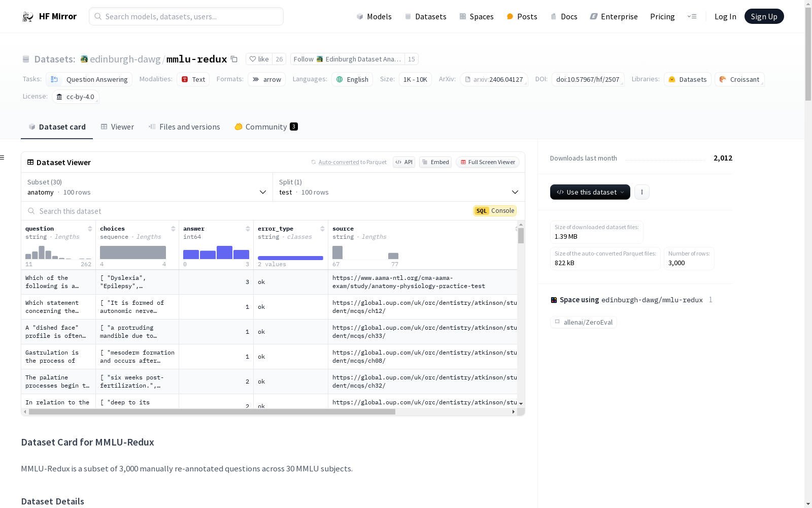
Task: Click the Sign Up button
Action: coord(764,16)
